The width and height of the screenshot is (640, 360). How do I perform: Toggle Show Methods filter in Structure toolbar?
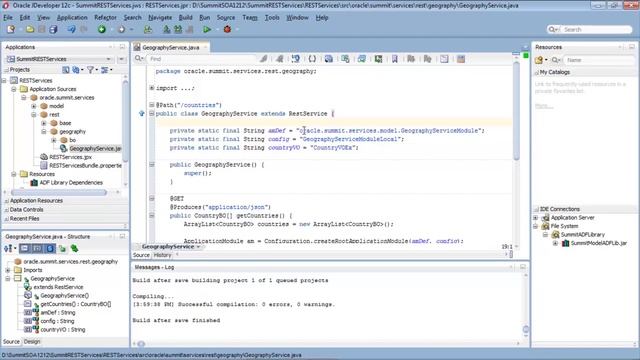[24, 248]
